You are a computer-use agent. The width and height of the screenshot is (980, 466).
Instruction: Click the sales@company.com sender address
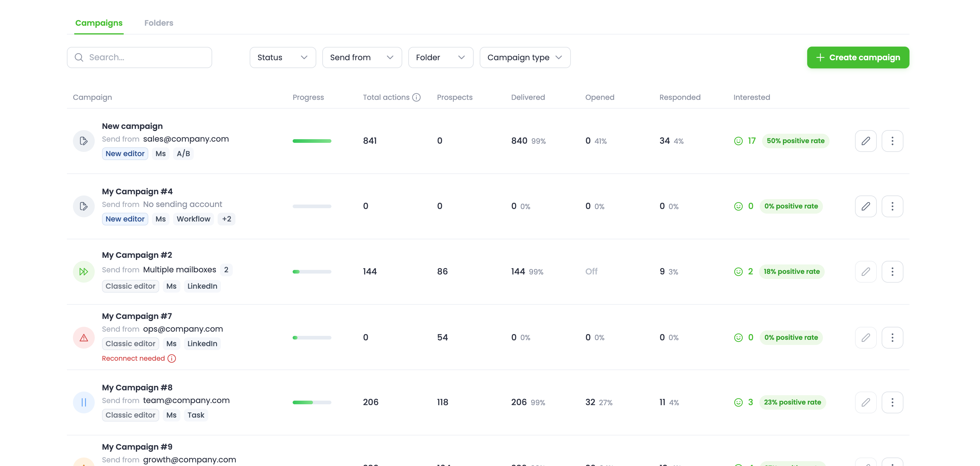(186, 139)
